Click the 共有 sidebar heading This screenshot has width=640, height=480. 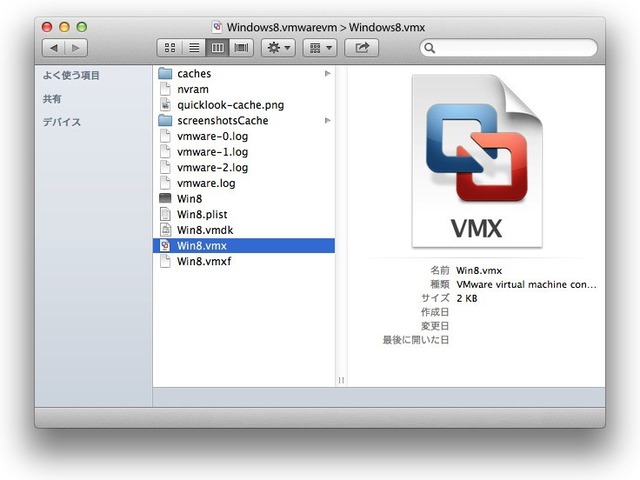click(52, 99)
